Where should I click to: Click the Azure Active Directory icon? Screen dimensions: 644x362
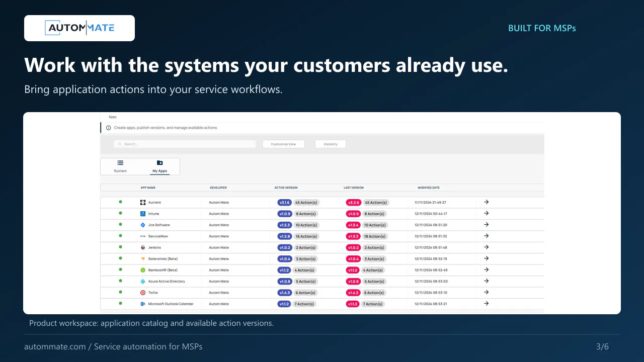tap(143, 282)
